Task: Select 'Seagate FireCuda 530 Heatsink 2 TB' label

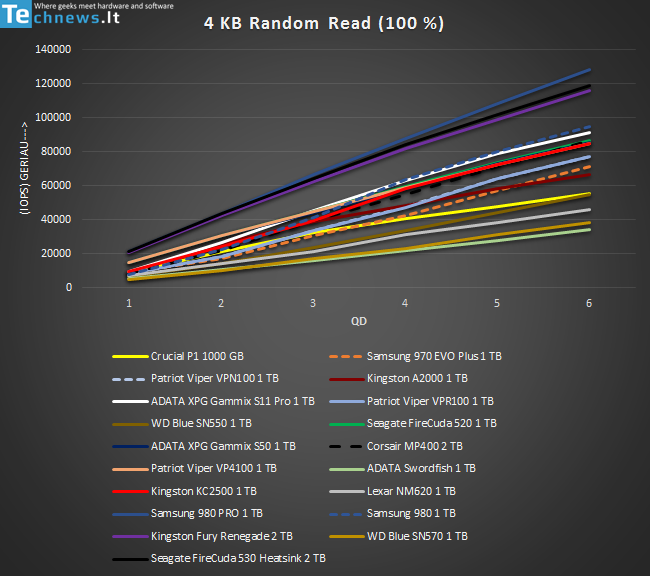Action: tap(238, 559)
